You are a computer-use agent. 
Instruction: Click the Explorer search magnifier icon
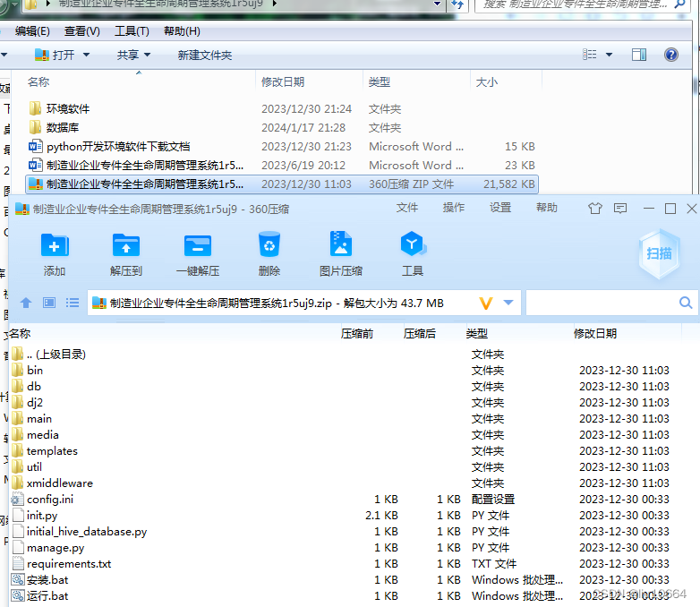click(680, 4)
